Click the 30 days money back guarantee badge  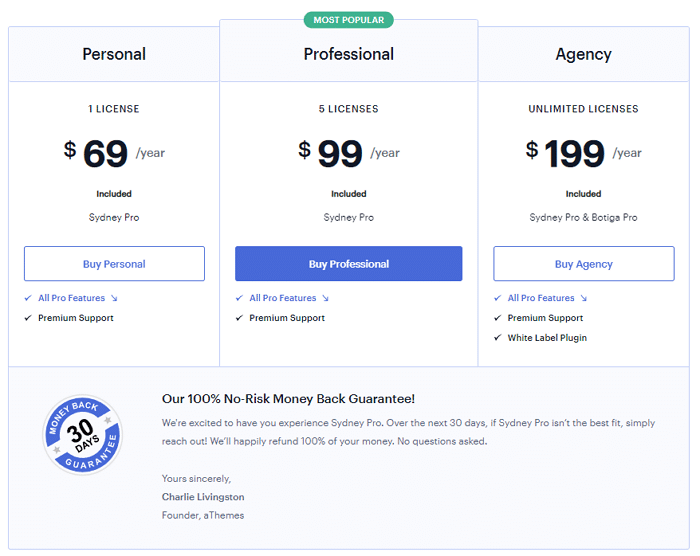[83, 435]
